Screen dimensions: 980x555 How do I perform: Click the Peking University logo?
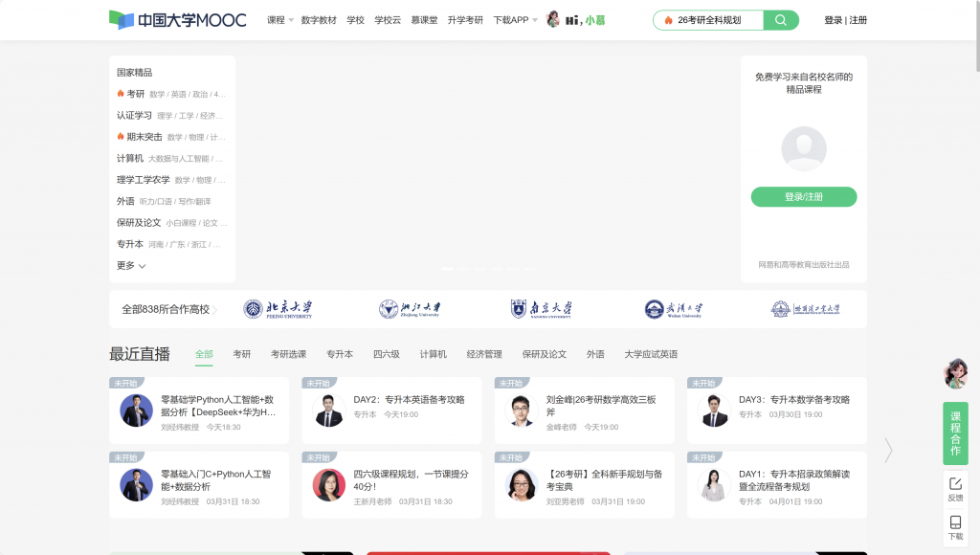coord(278,309)
